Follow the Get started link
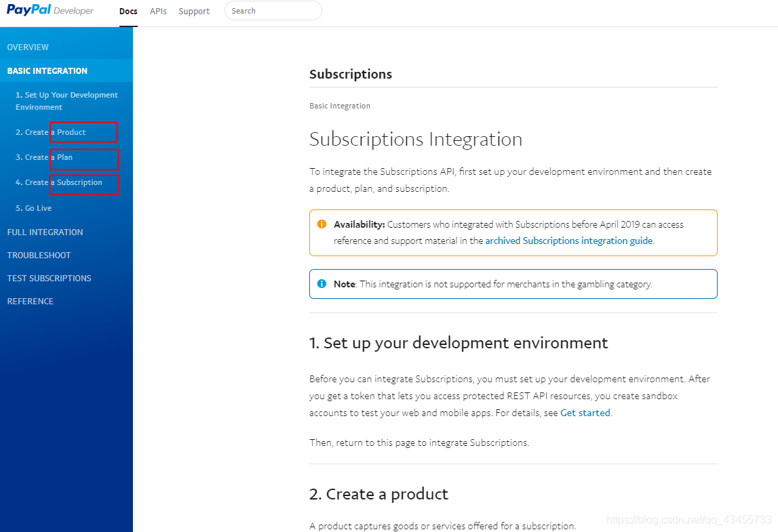Image resolution: width=778 pixels, height=532 pixels. [x=585, y=413]
